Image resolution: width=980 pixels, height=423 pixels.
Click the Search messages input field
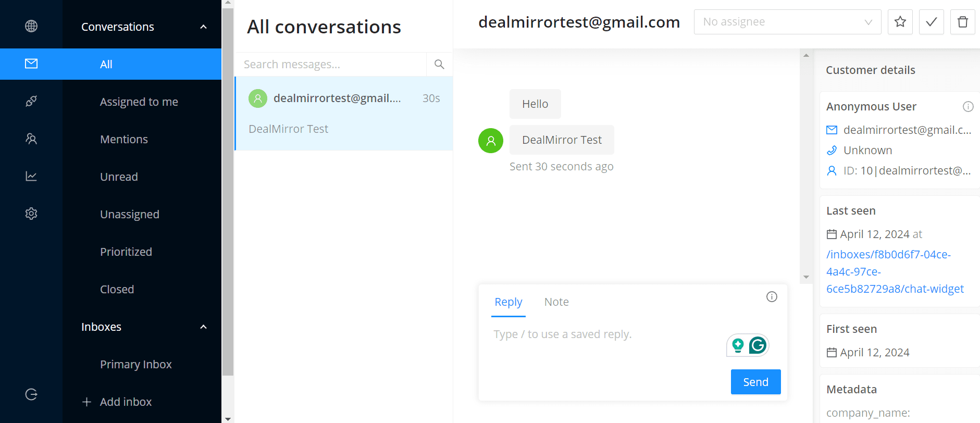click(x=331, y=64)
